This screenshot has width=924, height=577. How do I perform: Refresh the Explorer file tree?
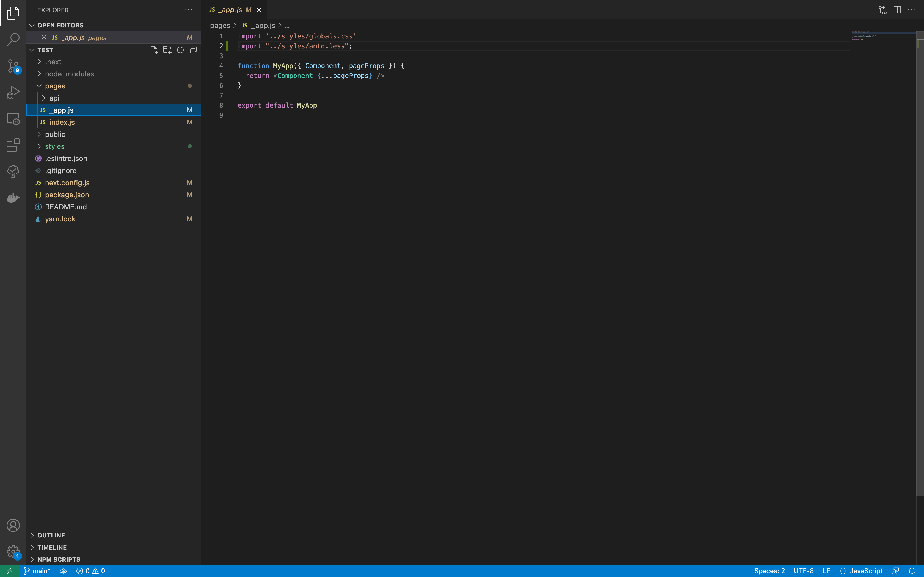(x=180, y=50)
